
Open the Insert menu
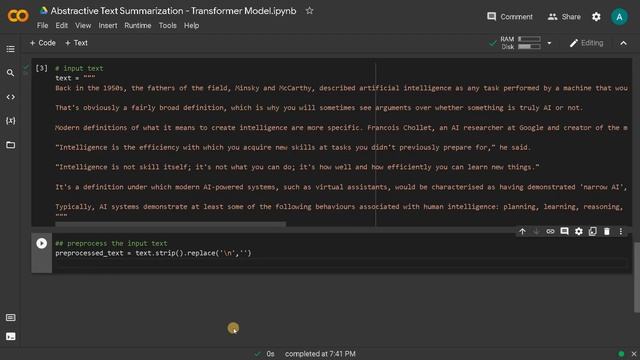point(108,25)
